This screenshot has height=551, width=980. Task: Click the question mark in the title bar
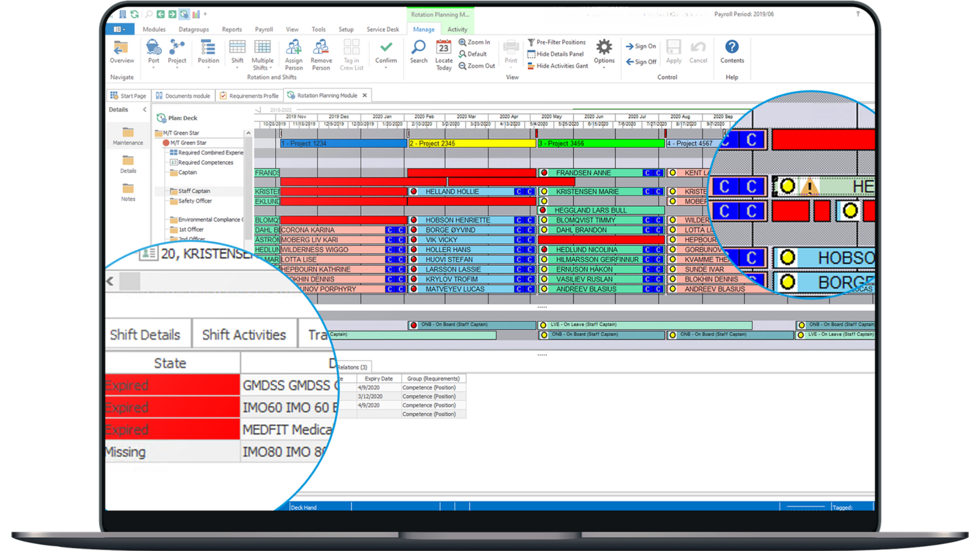(858, 14)
